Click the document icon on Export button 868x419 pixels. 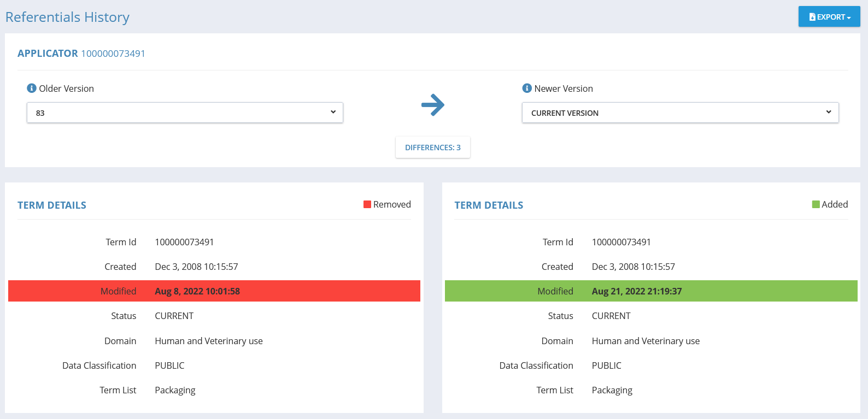(x=812, y=17)
